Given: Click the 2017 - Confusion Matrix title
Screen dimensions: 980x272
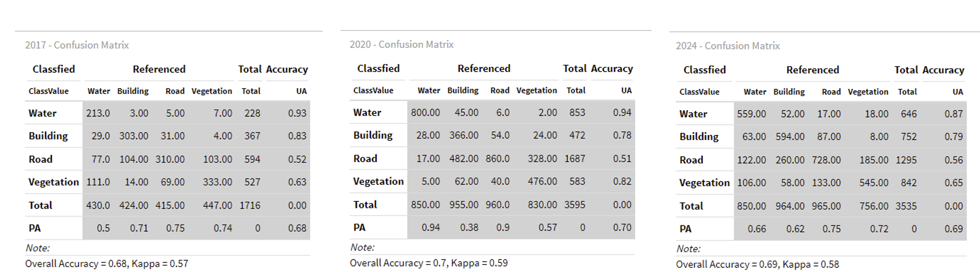Looking at the screenshot, I should (77, 45).
